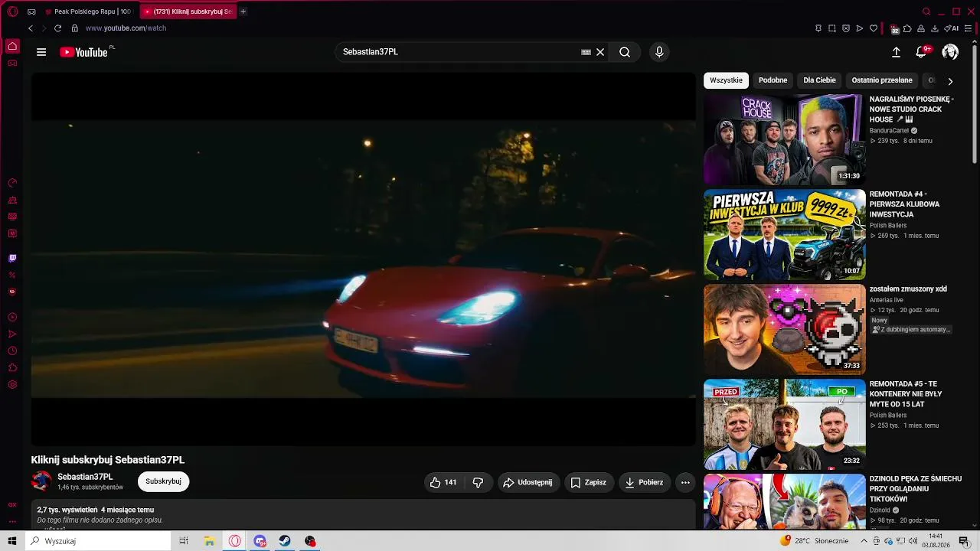This screenshot has width=980, height=551.
Task: Open more actions three-dot menu
Action: (685, 482)
